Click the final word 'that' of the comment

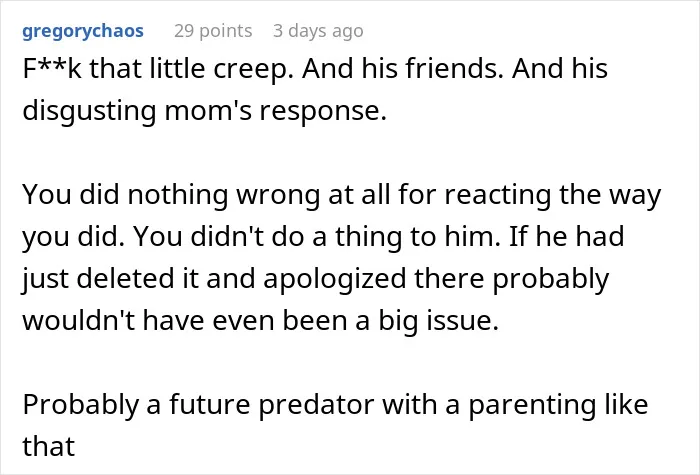point(48,446)
